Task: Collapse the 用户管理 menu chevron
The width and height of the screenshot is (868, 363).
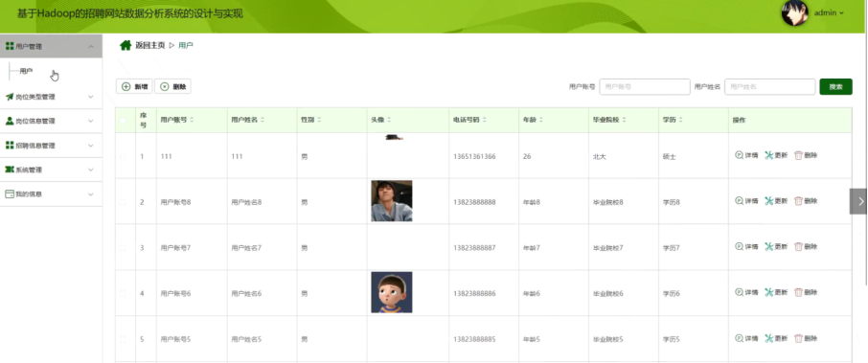Action: coord(91,47)
